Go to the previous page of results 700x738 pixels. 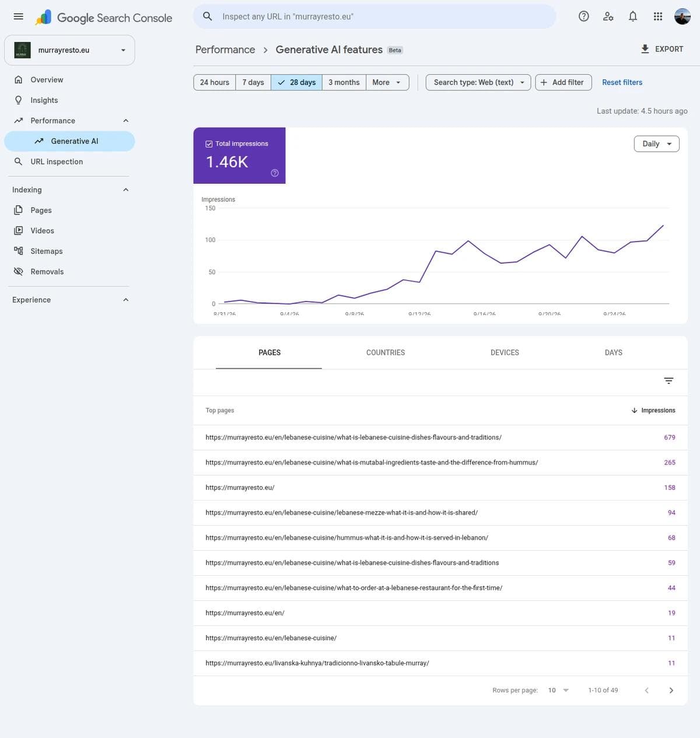(646, 690)
